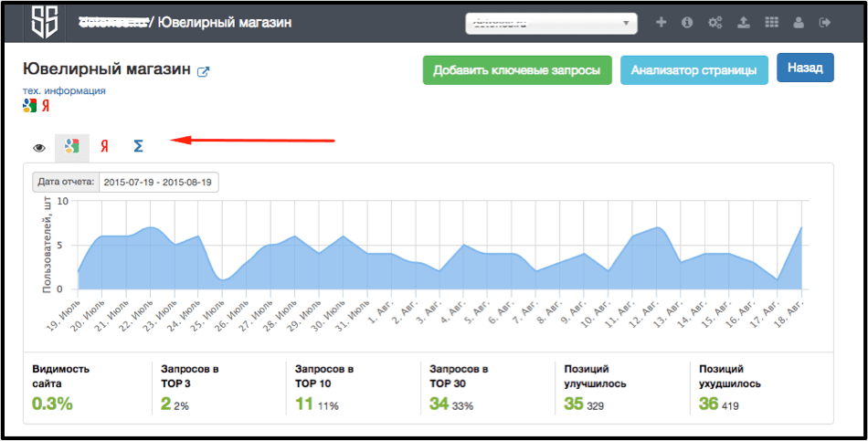Click the upload icon in top bar

[744, 22]
